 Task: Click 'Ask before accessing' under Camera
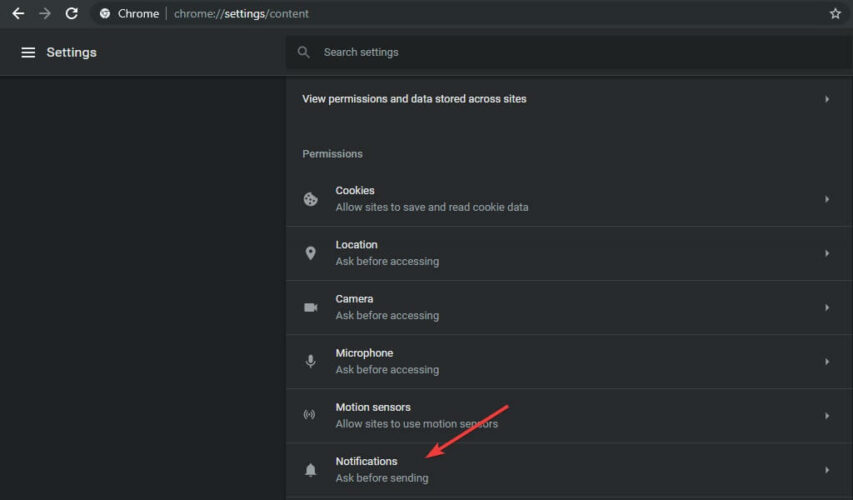coord(387,316)
